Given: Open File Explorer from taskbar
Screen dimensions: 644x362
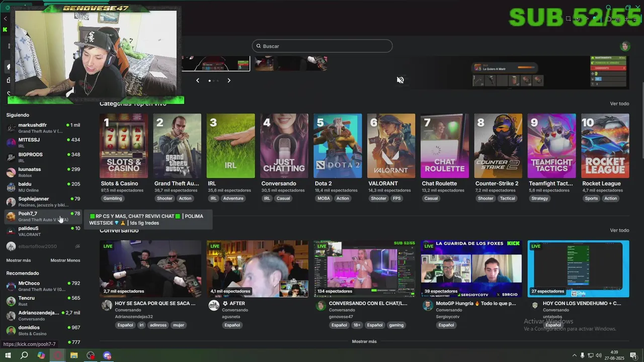Looking at the screenshot, I should pyautogui.click(x=74, y=355).
